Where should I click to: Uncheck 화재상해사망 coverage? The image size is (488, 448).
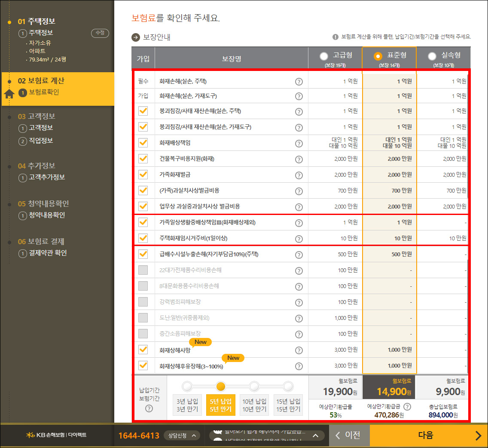point(143,350)
